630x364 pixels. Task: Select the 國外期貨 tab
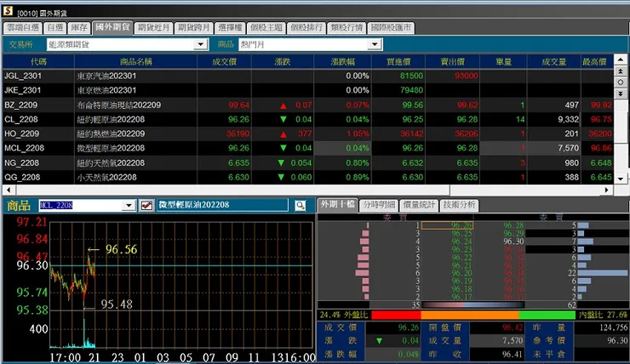tap(112, 27)
